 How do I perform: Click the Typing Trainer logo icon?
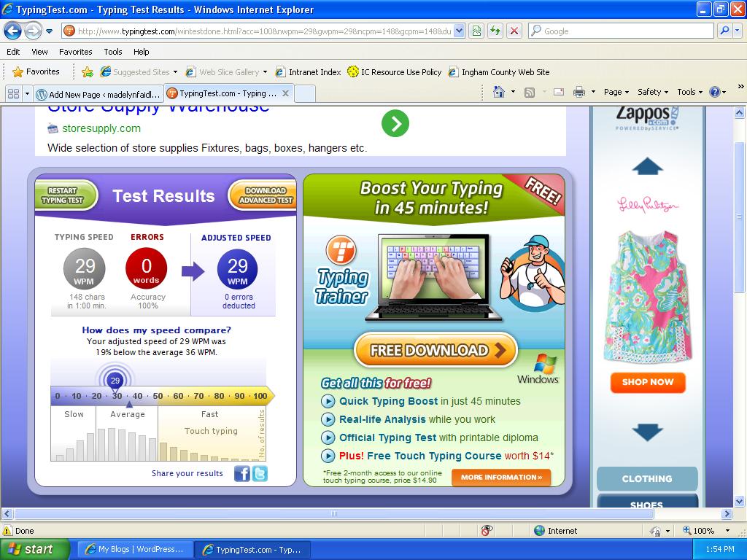click(341, 249)
